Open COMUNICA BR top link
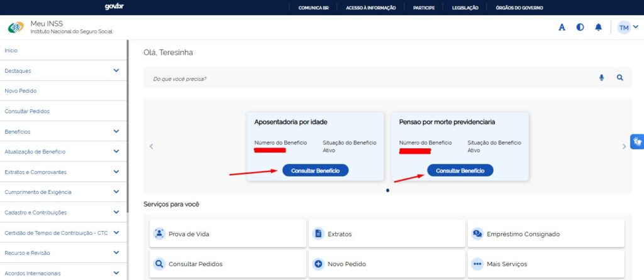 click(313, 8)
